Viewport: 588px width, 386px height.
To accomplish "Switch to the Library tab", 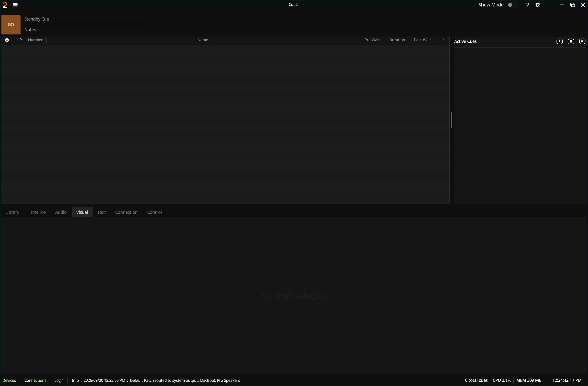I will coord(12,212).
